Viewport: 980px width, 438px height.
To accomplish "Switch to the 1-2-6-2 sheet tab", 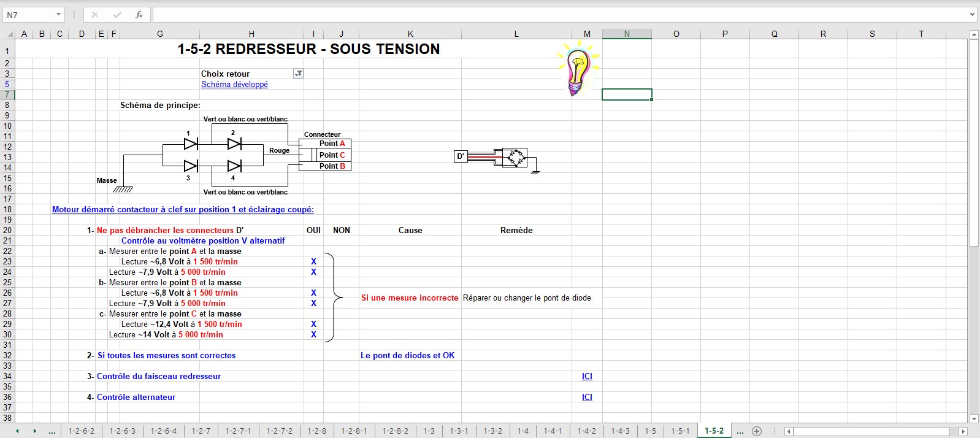I will click(x=81, y=431).
